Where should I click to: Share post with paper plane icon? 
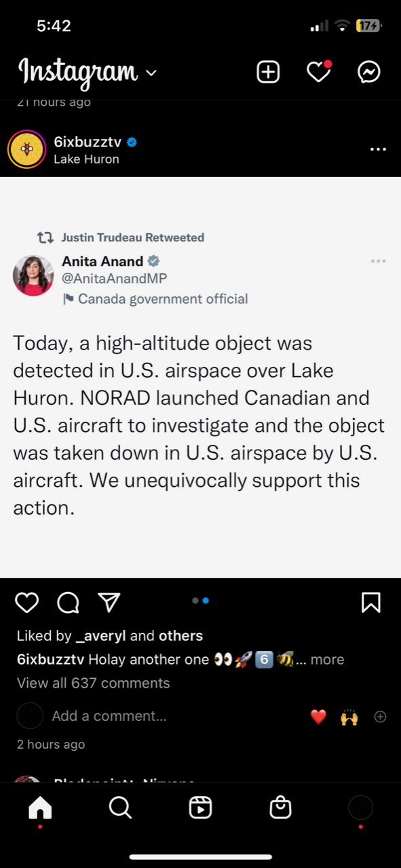click(109, 602)
